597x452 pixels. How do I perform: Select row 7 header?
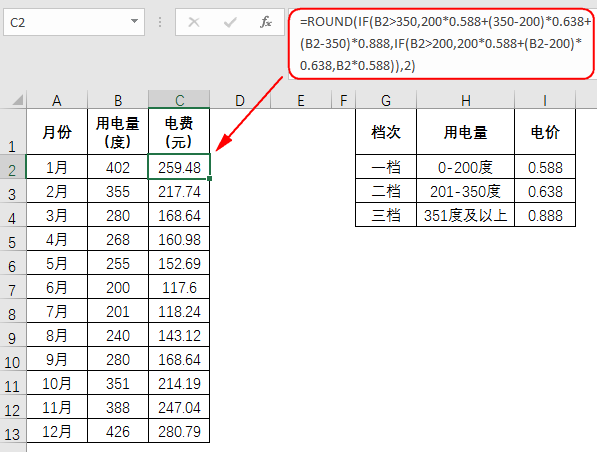[x=13, y=287]
